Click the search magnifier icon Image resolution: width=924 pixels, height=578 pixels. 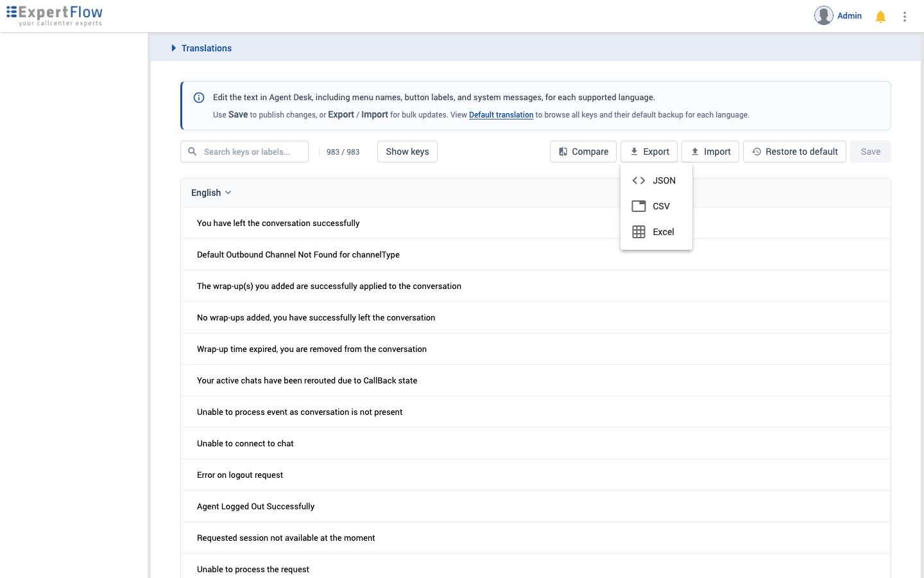point(192,152)
